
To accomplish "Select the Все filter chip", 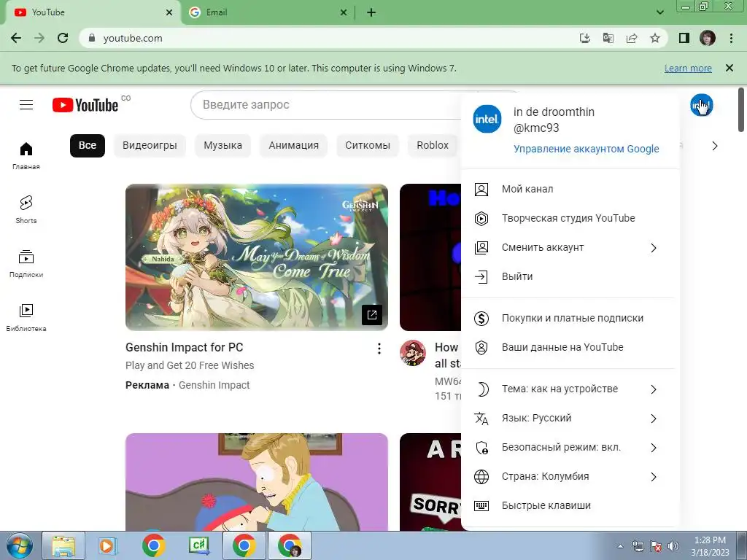I will 88,145.
